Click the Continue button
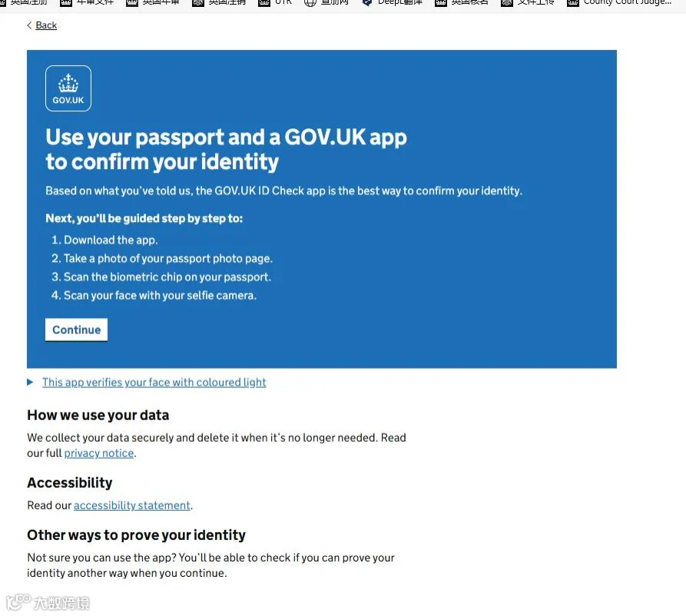This screenshot has width=686, height=616. click(77, 330)
